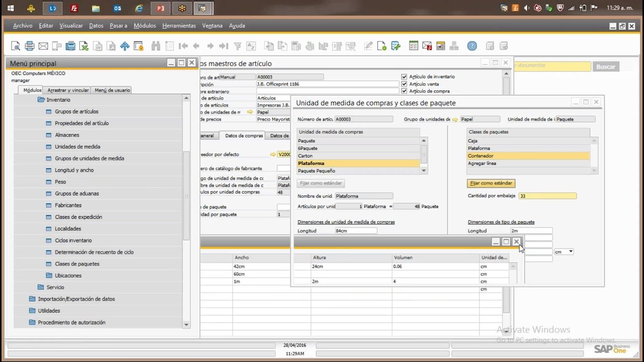Expand the Utilidades folder

33,311
